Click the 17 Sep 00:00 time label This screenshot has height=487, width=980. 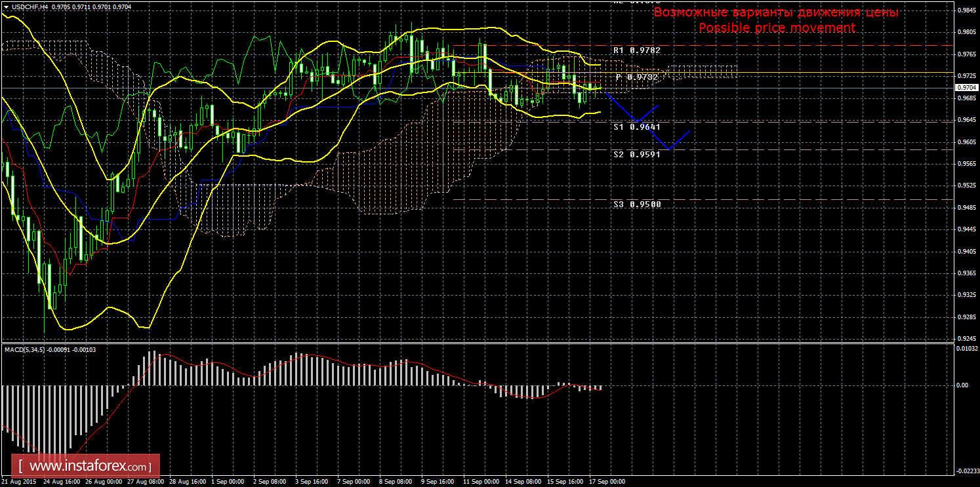[608, 482]
